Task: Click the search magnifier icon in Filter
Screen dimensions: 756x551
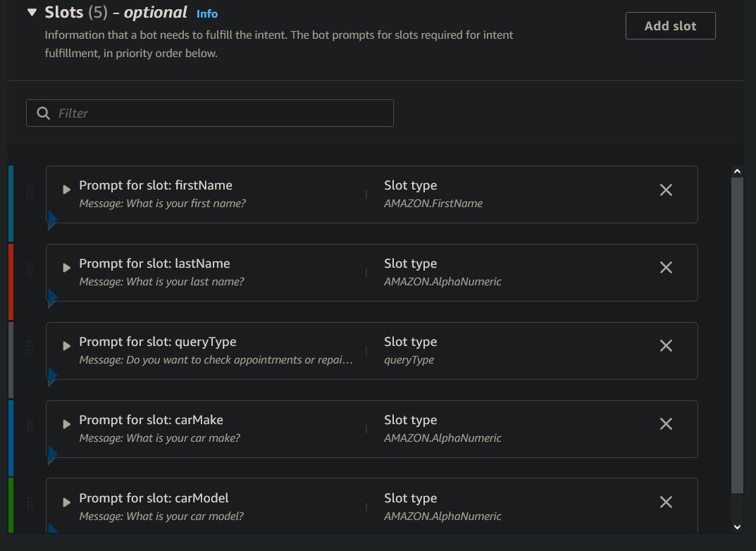Action: [44, 113]
